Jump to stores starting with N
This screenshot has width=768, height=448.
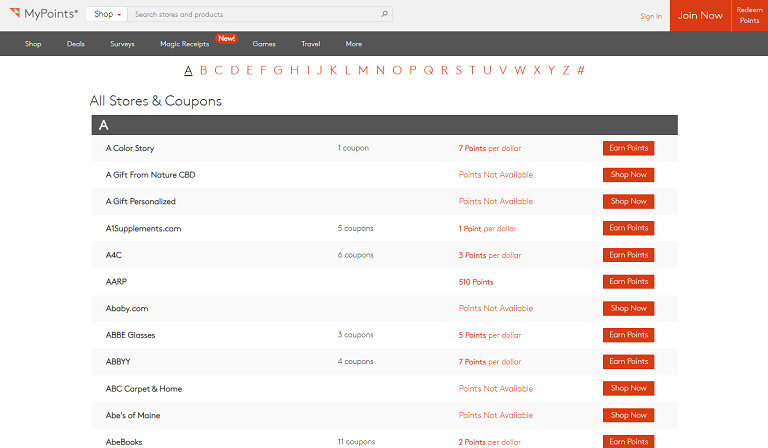[x=380, y=71]
